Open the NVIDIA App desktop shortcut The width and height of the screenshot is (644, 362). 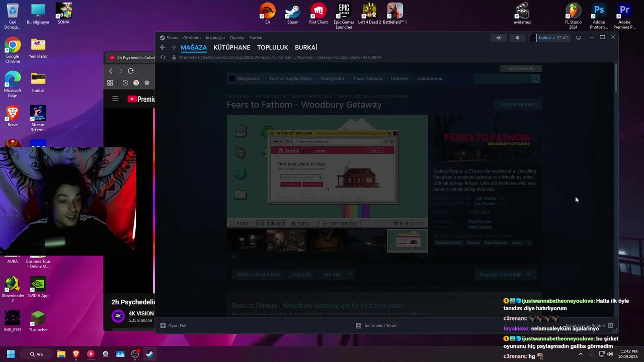tap(38, 288)
